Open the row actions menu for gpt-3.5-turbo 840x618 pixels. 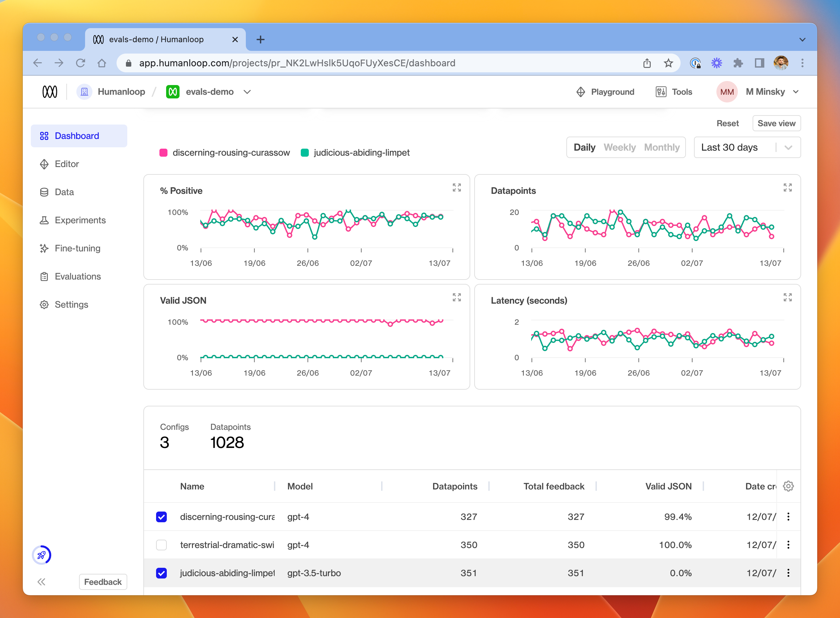[788, 573]
